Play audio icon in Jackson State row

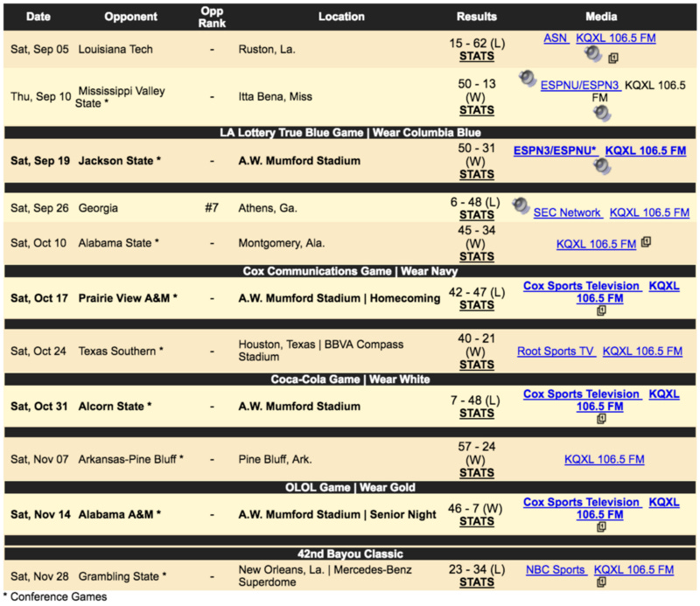point(602,166)
